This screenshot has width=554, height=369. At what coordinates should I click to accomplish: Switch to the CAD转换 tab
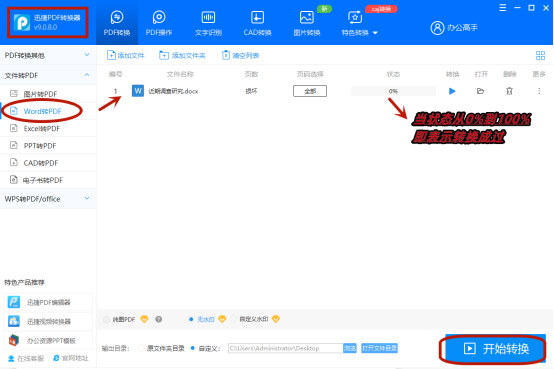258,23
